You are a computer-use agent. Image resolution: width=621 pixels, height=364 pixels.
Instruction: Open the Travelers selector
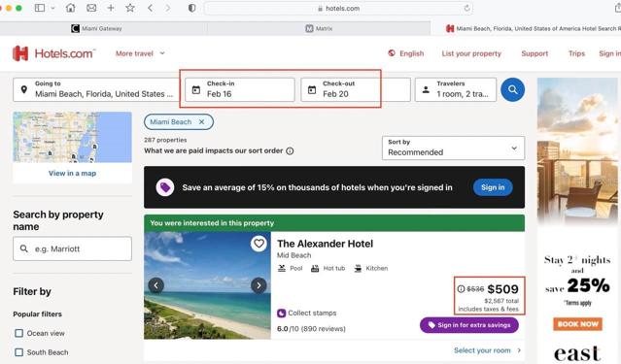coord(456,89)
